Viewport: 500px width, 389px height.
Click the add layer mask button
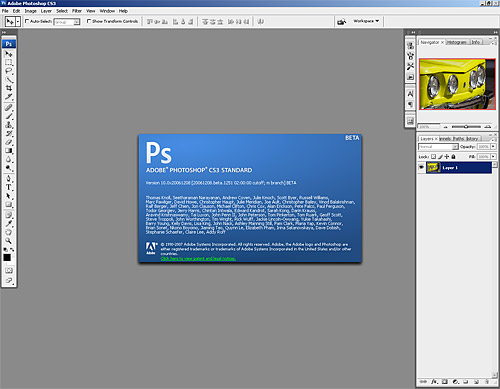[x=444, y=381]
